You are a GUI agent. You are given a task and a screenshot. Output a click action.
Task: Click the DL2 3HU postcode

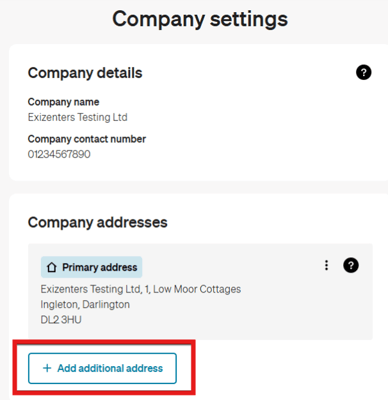(x=61, y=320)
